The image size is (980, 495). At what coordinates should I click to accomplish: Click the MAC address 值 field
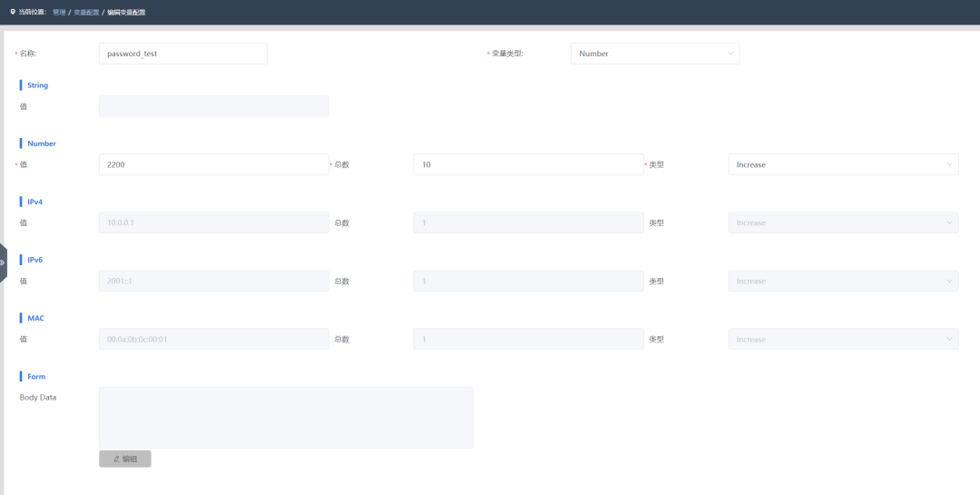[x=213, y=339]
